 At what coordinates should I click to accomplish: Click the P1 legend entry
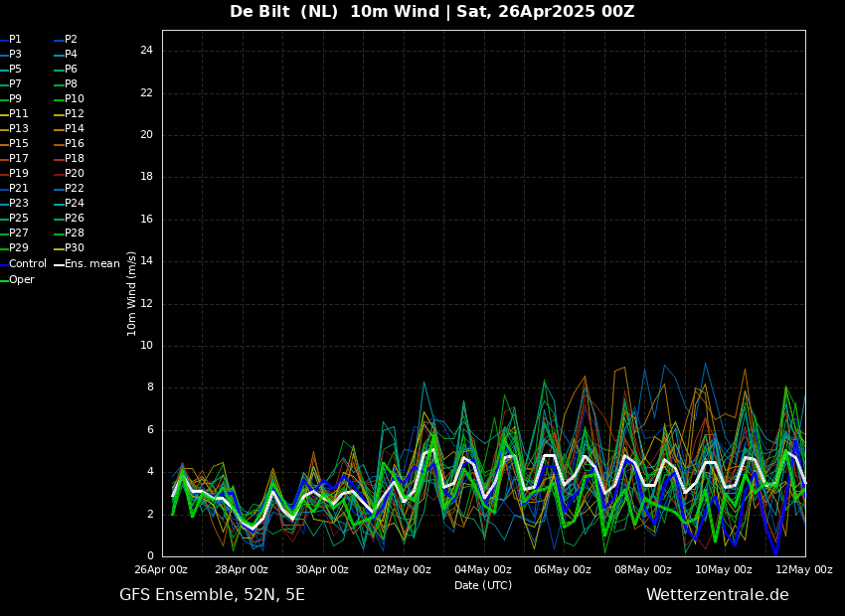[x=15, y=40]
